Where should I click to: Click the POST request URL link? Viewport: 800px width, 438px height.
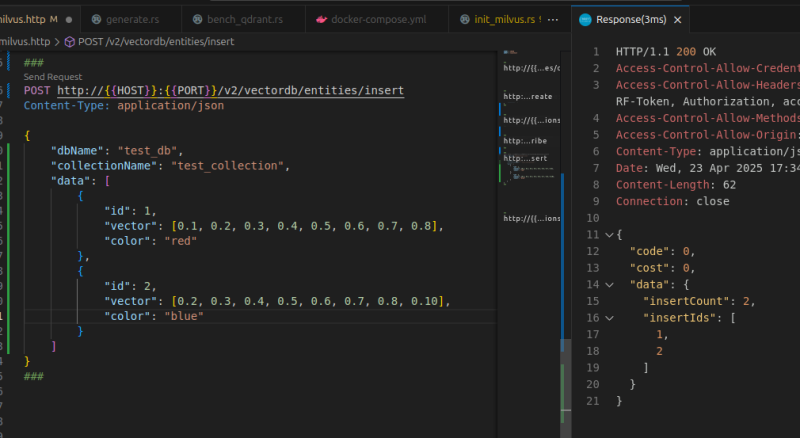[x=230, y=90]
